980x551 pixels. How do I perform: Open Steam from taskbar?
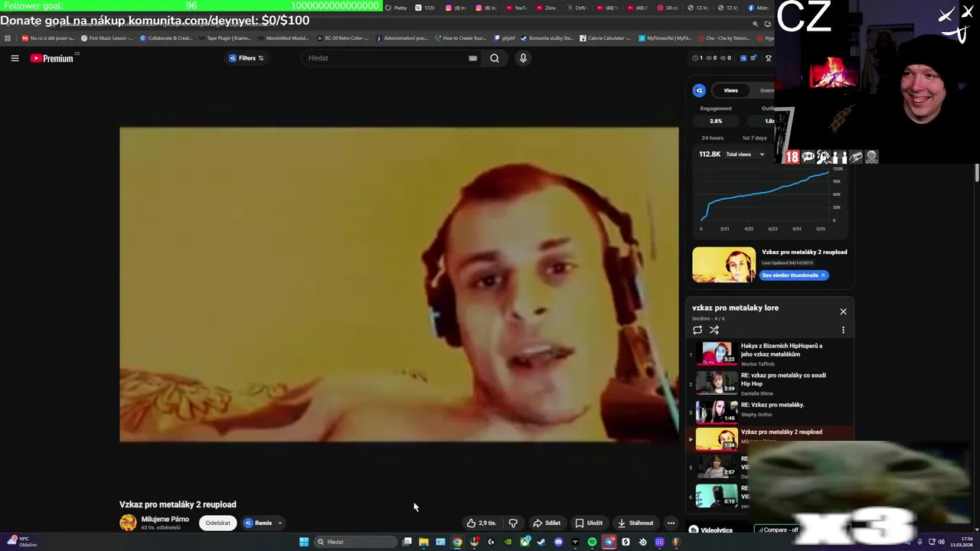click(541, 542)
